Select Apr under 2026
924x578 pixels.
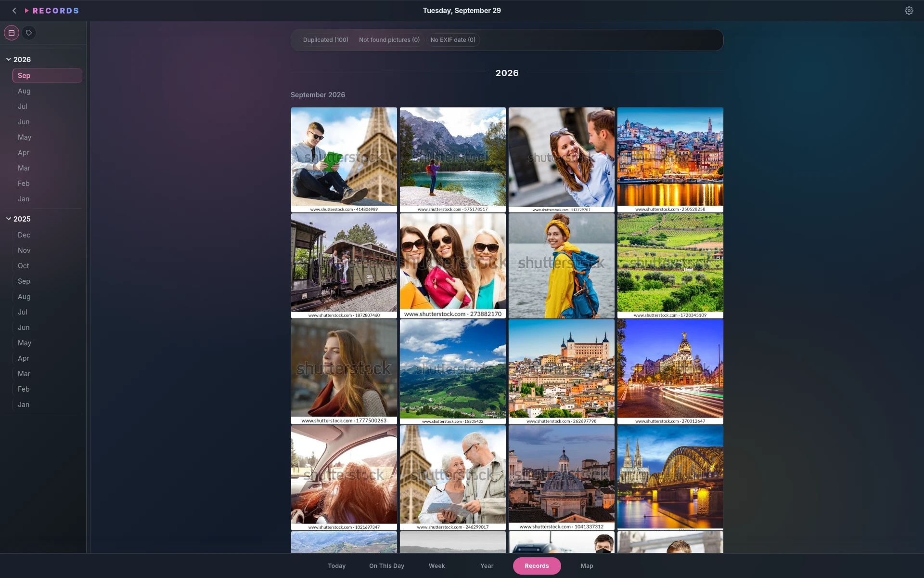(47, 153)
